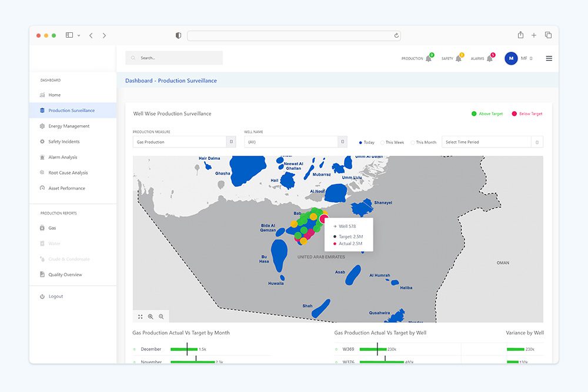Click the Al Nouf field label
This screenshot has height=392, width=588.
tap(318, 191)
